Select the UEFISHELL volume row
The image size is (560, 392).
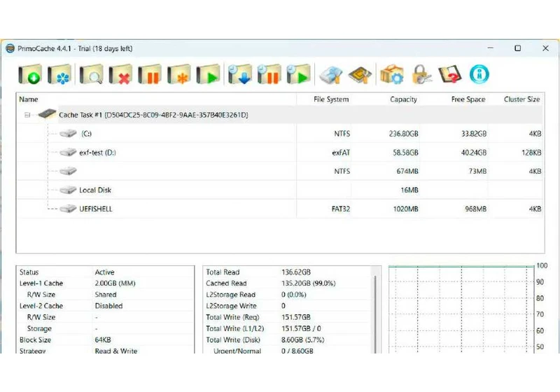tap(280, 209)
